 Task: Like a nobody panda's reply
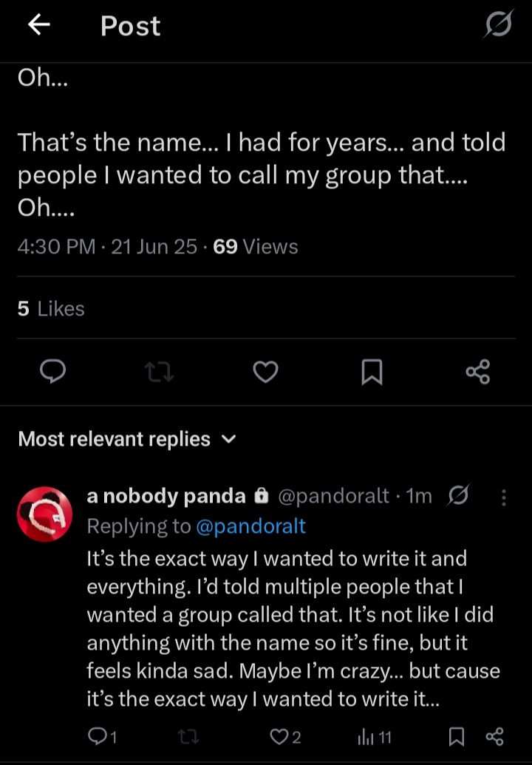(x=284, y=736)
